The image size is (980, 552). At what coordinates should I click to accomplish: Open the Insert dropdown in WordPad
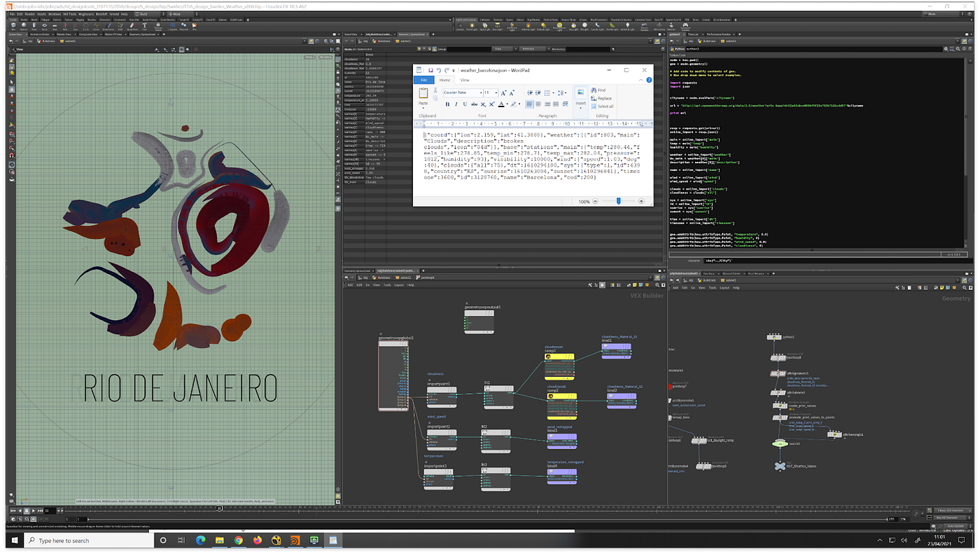tap(580, 103)
